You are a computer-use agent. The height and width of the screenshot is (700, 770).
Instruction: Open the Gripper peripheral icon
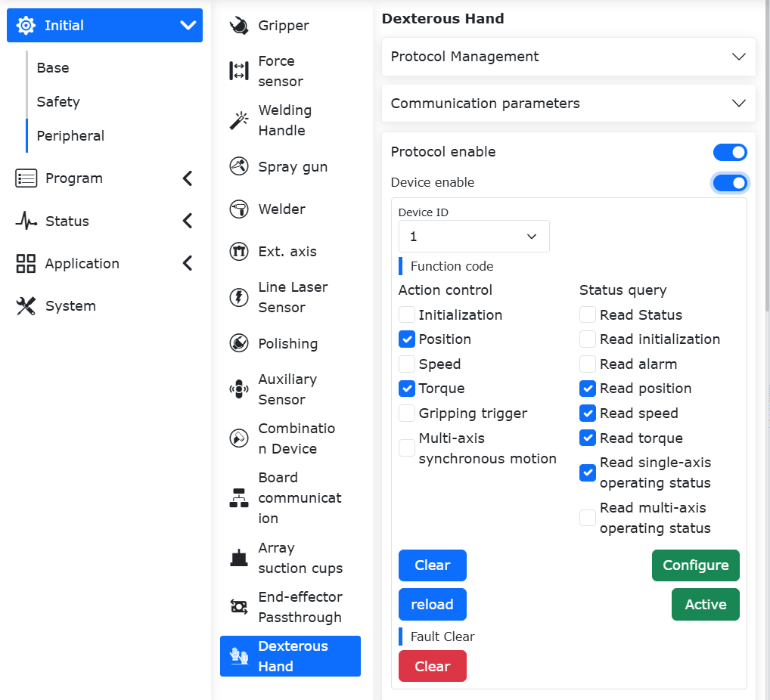(x=239, y=26)
